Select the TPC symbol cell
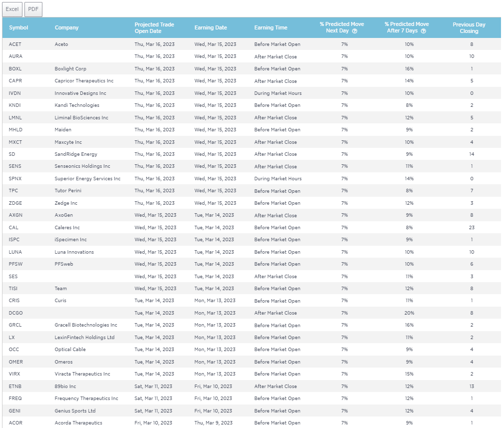This screenshot has width=504, height=428. [x=13, y=191]
